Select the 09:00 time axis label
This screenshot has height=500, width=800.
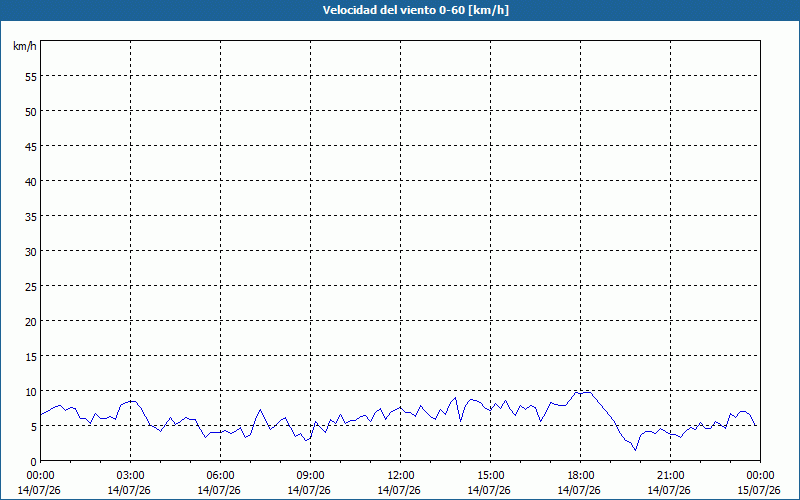310,476
